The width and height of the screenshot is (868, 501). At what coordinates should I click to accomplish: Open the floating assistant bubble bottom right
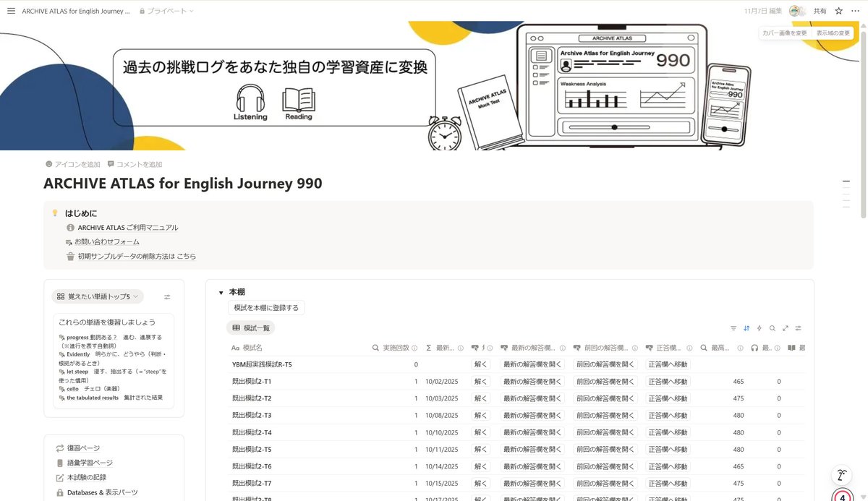click(x=841, y=476)
